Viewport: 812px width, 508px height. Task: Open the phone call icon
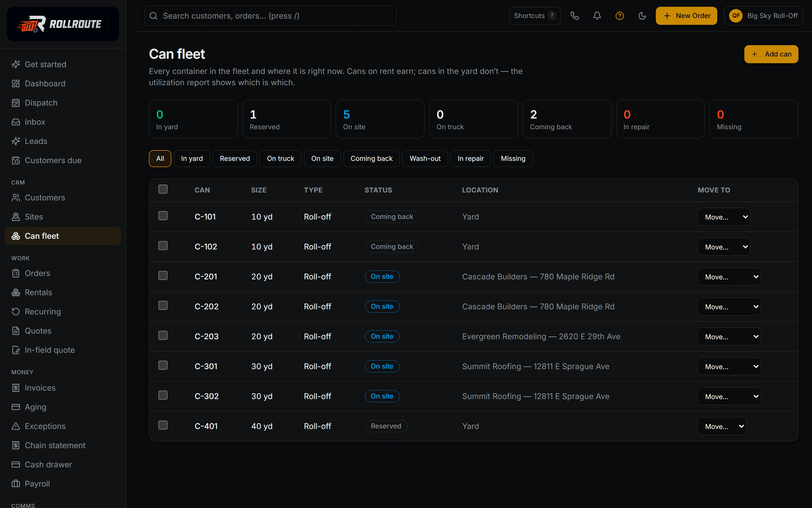(x=574, y=16)
